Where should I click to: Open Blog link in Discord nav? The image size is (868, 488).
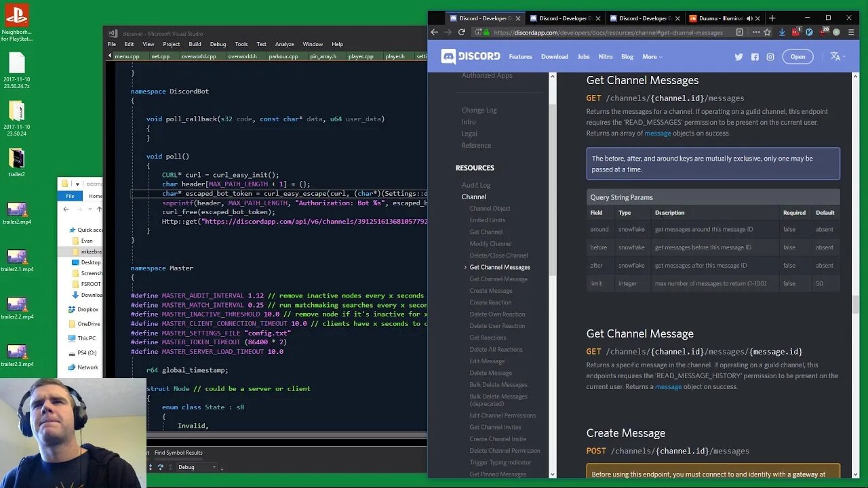click(x=627, y=57)
